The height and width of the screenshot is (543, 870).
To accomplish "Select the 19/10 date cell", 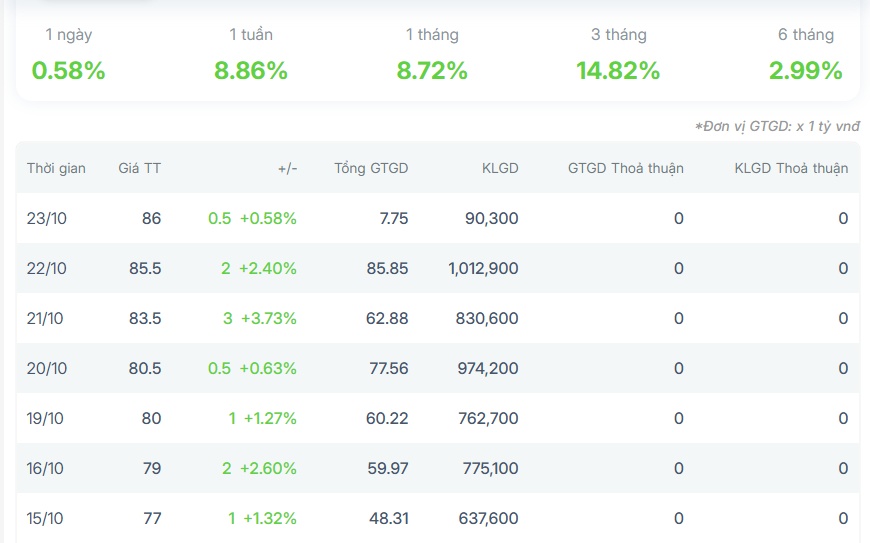I will pyautogui.click(x=45, y=418).
